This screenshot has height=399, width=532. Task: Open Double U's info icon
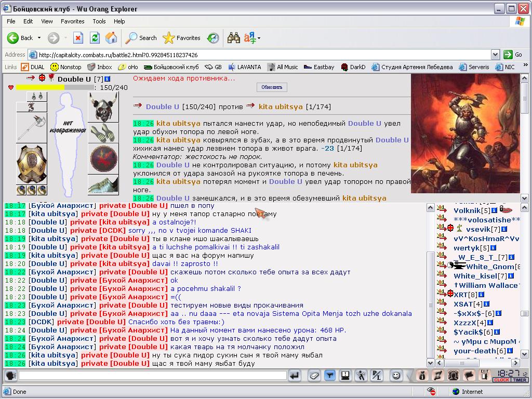[107, 79]
